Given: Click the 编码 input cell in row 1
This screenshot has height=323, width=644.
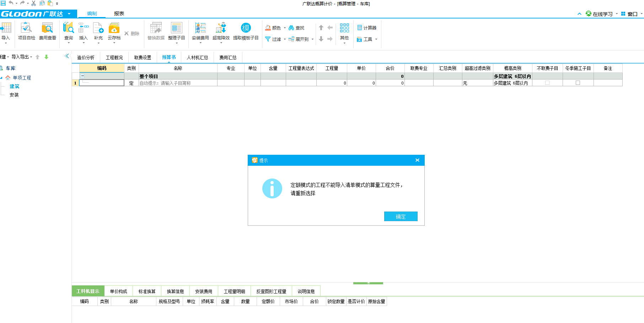Looking at the screenshot, I should [102, 83].
